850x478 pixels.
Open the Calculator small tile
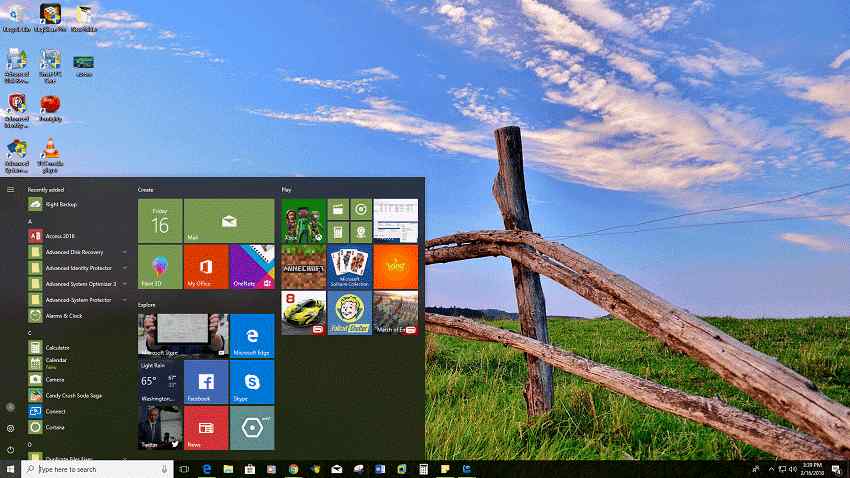pyautogui.click(x=338, y=232)
